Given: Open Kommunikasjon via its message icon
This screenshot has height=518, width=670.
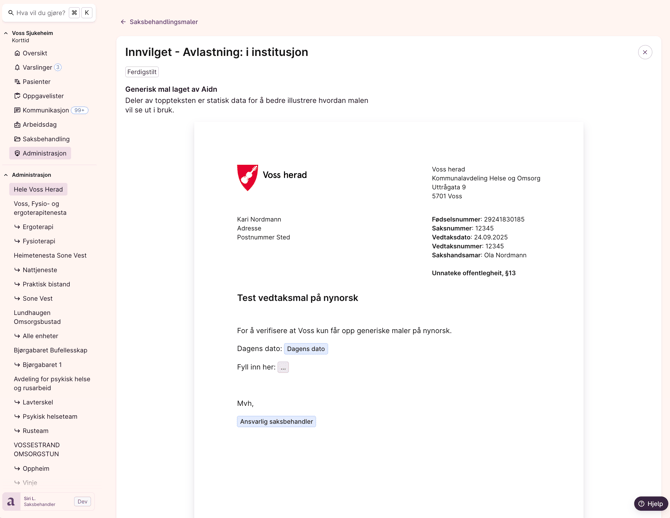Looking at the screenshot, I should [x=17, y=110].
